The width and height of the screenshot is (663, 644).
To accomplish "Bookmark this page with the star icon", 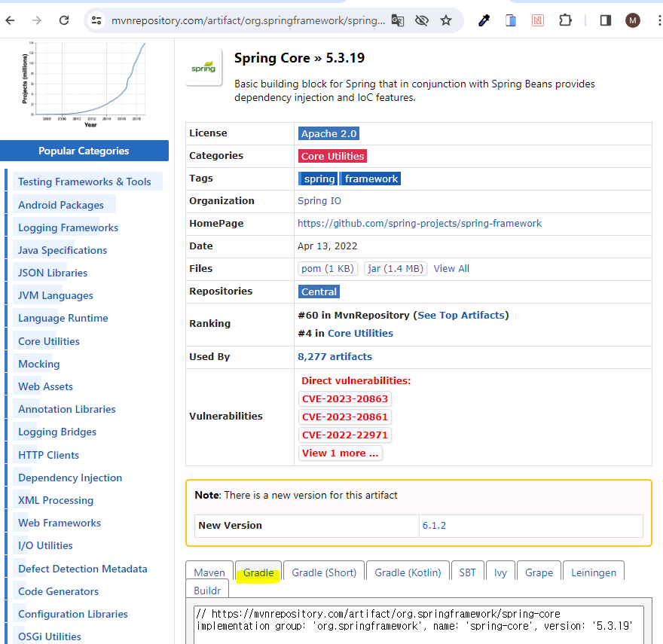I will coord(446,20).
